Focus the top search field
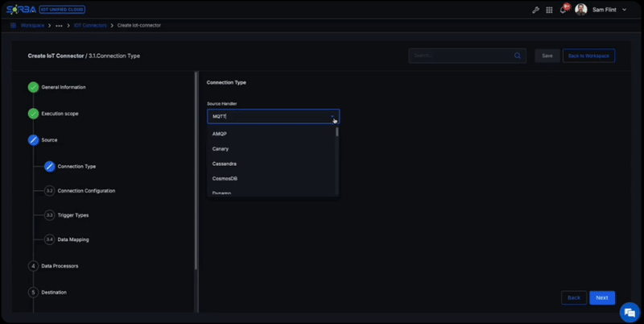 tap(459, 56)
